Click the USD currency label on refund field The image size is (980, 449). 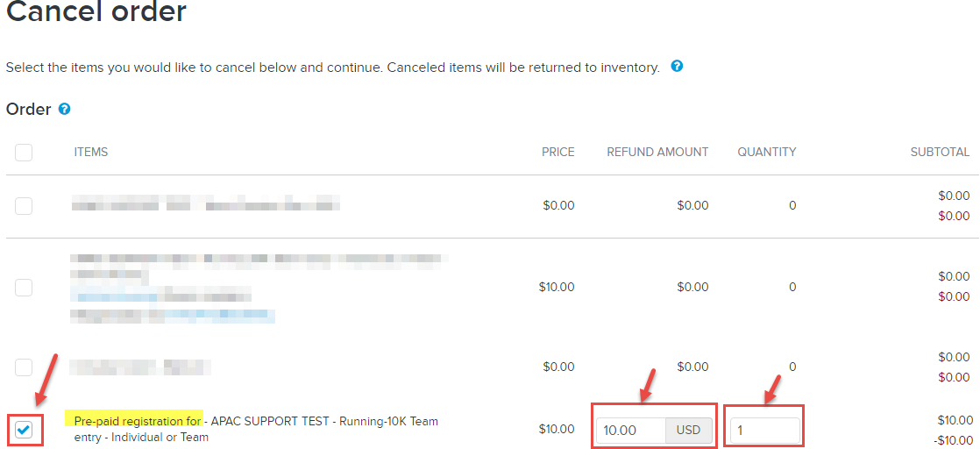[x=688, y=431]
